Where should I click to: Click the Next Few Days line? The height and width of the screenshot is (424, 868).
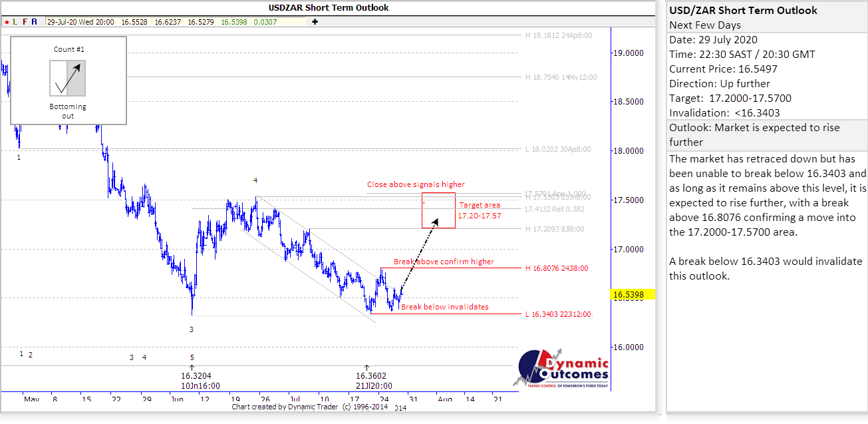pyautogui.click(x=705, y=25)
